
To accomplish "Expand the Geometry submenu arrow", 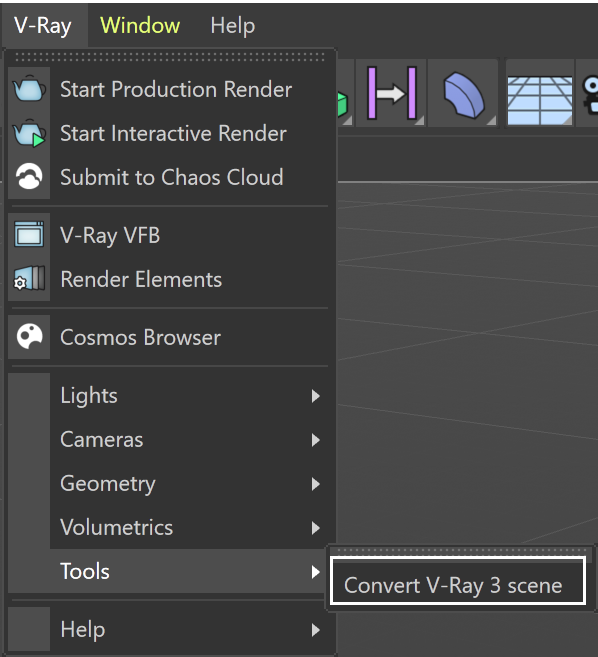I will coord(316,484).
